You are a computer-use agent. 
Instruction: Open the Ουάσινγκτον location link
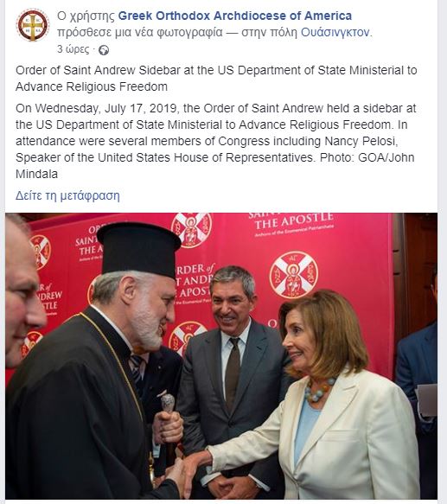335,32
